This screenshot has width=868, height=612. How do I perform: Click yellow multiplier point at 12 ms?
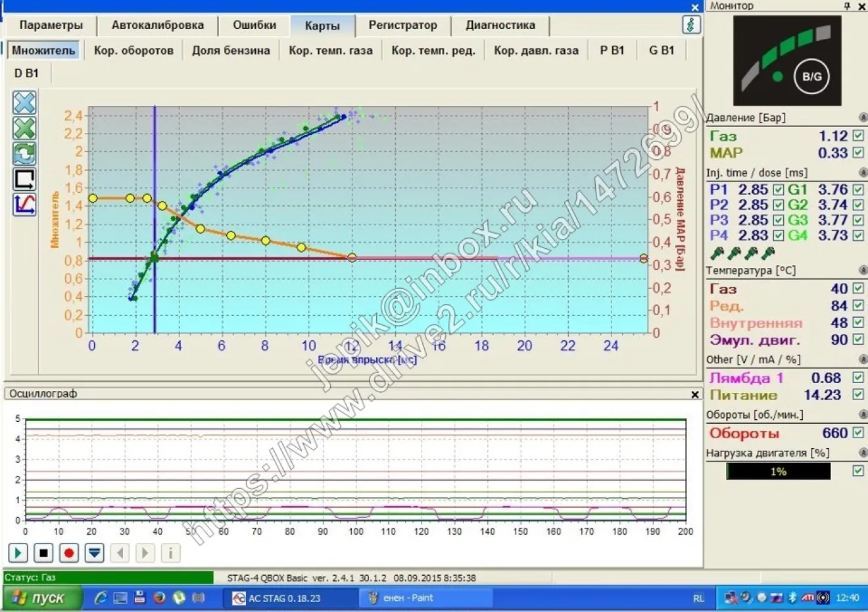[x=352, y=257]
